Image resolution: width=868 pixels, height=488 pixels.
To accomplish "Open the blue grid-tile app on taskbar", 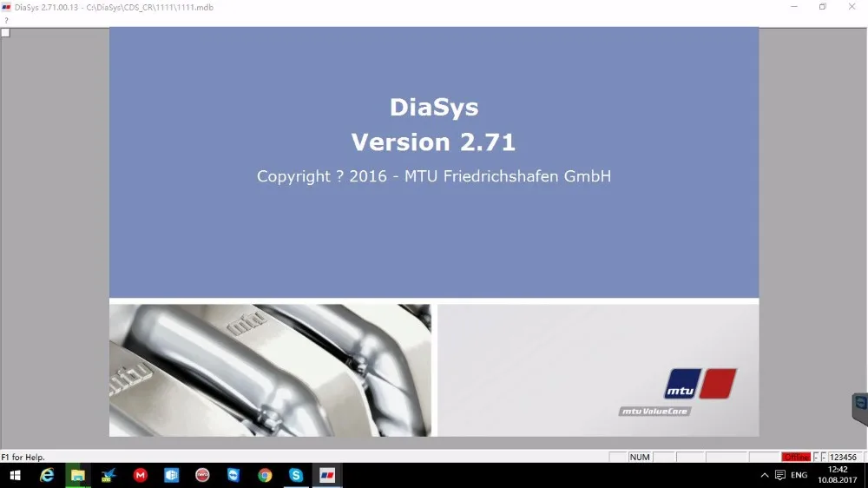I will pyautogui.click(x=171, y=475).
